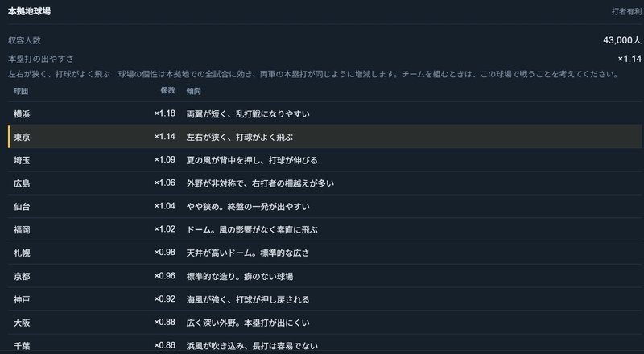The height and width of the screenshot is (354, 644).
Task: Click the 千葉 row at bottom
Action: [x=324, y=345]
